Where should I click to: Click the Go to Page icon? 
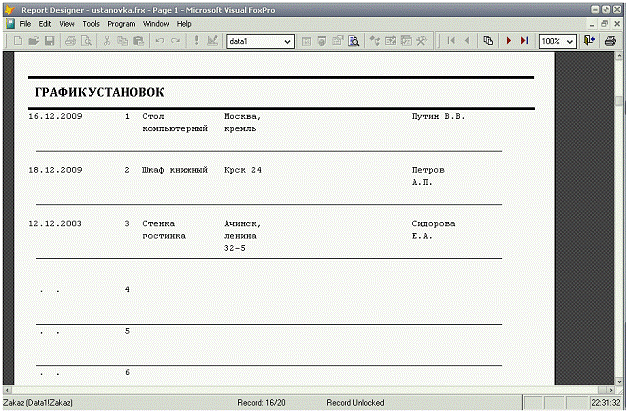pyautogui.click(x=488, y=41)
